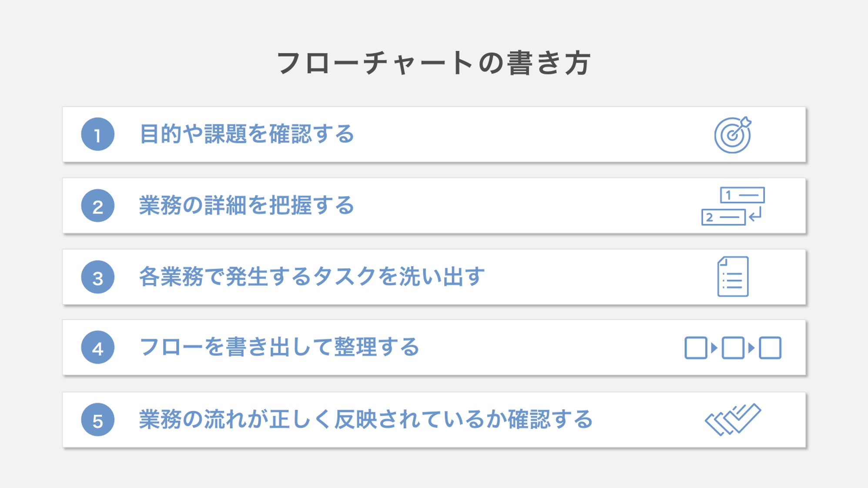This screenshot has width=868, height=488.
Task: Click the arrow tip on the target icon
Action: (x=746, y=122)
